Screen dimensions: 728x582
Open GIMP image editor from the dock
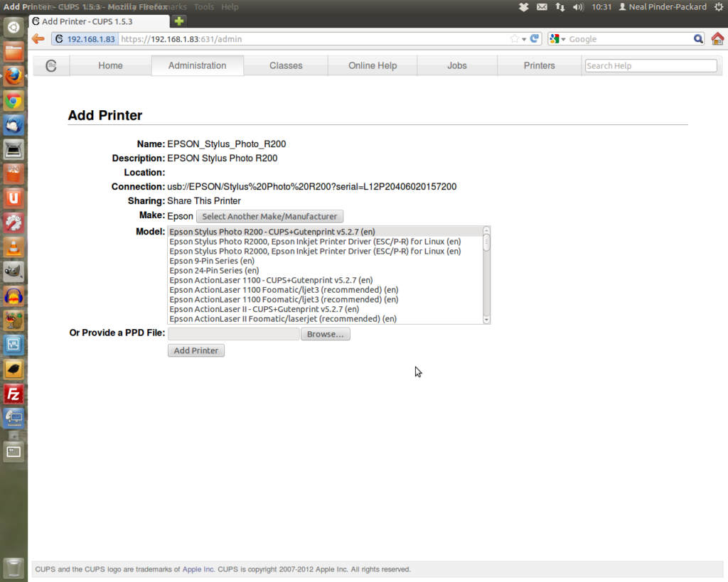14,272
